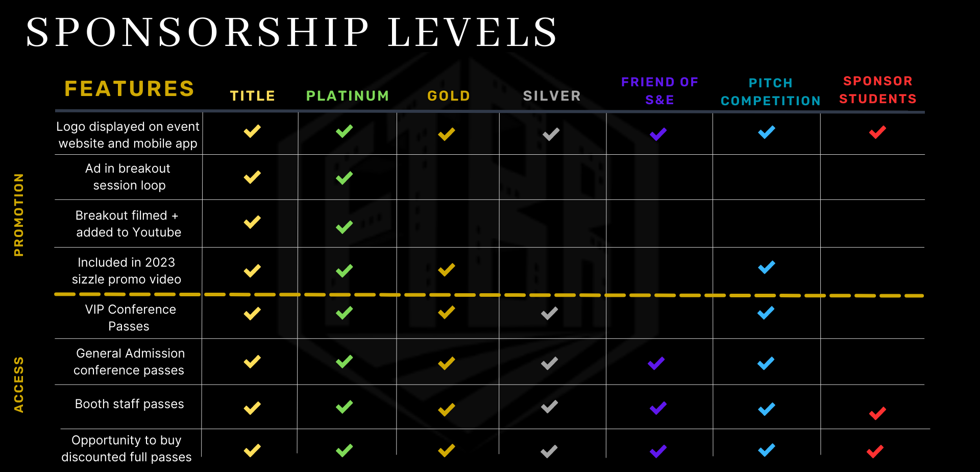
Task: Click the green checkmark for Breakout filmed row
Action: tap(345, 227)
